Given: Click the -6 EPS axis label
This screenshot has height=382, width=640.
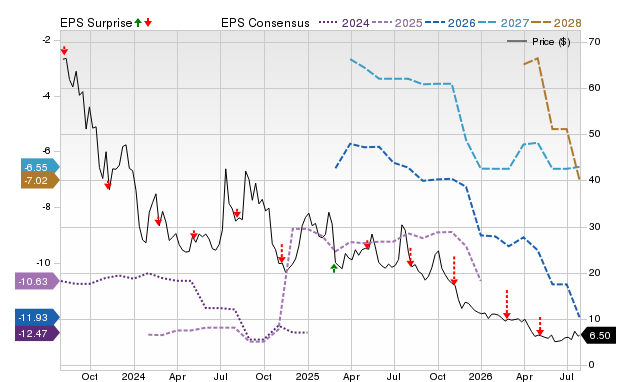Looking at the screenshot, I should (47, 151).
